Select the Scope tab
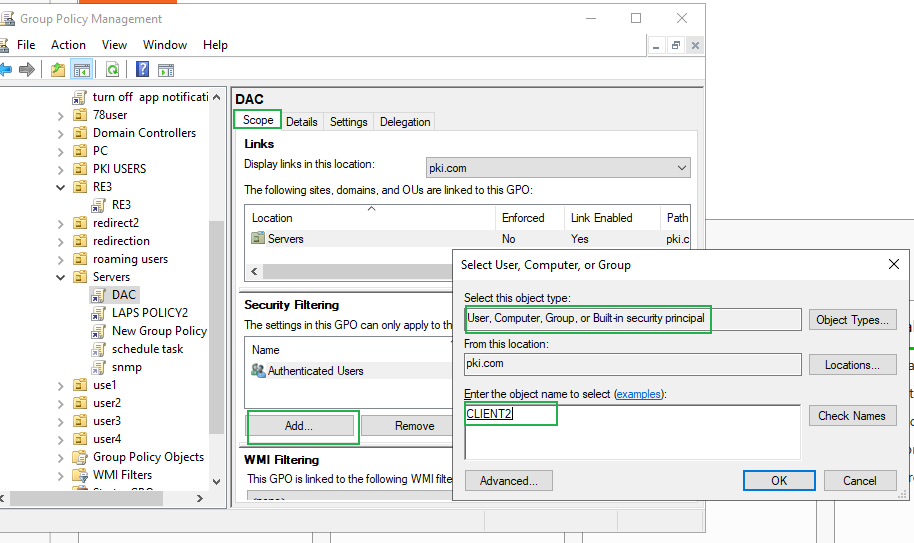Screen dimensions: 914x543 click(258, 120)
